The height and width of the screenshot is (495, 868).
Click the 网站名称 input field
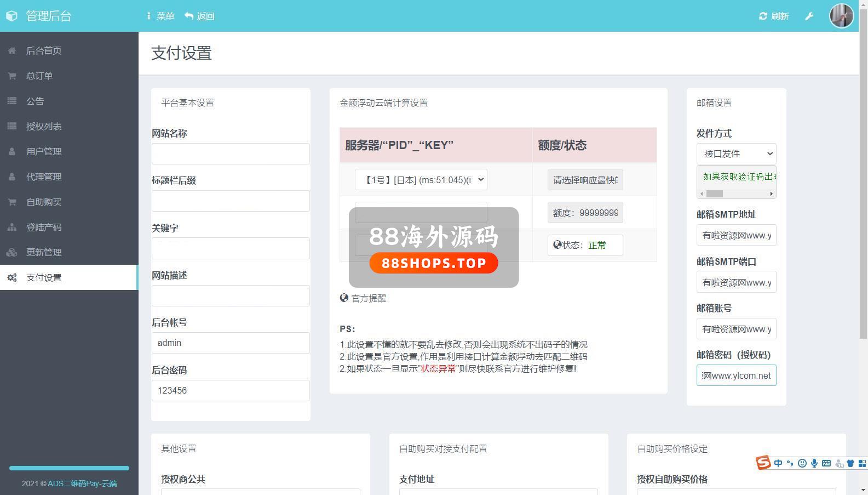(x=231, y=154)
